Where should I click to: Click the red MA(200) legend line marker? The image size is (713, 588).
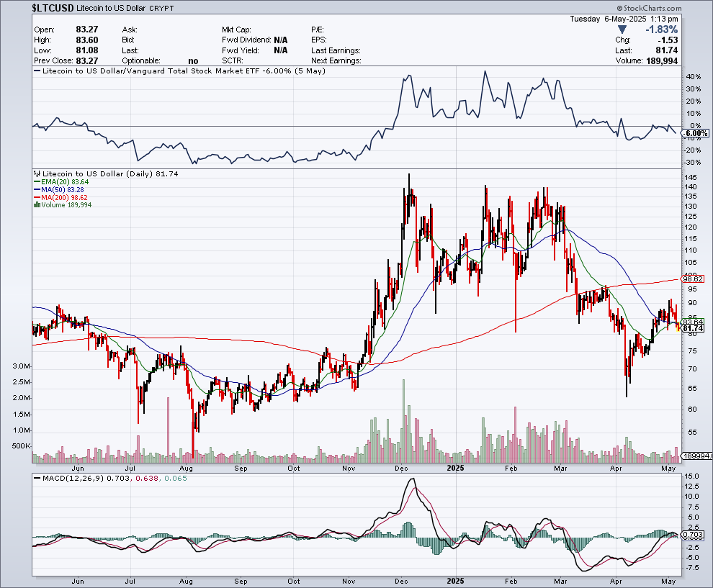coord(37,198)
